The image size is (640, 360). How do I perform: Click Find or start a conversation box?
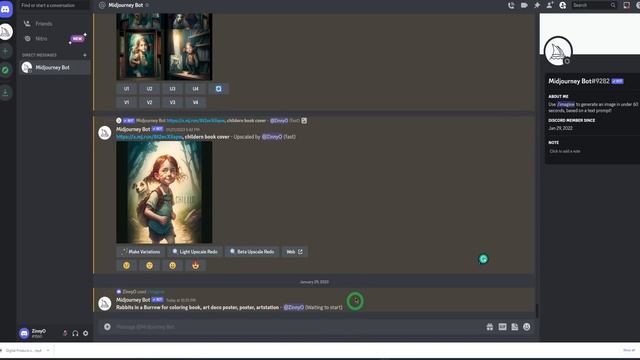54,5
